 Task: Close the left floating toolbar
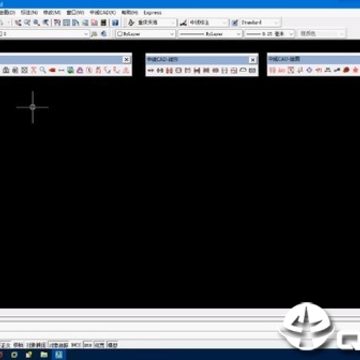click(126, 60)
